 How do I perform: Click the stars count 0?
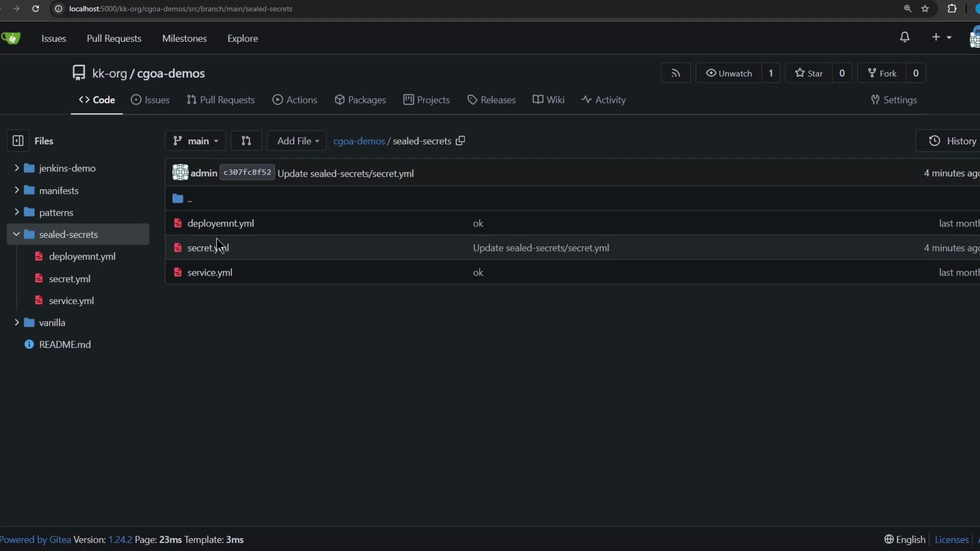pos(842,73)
